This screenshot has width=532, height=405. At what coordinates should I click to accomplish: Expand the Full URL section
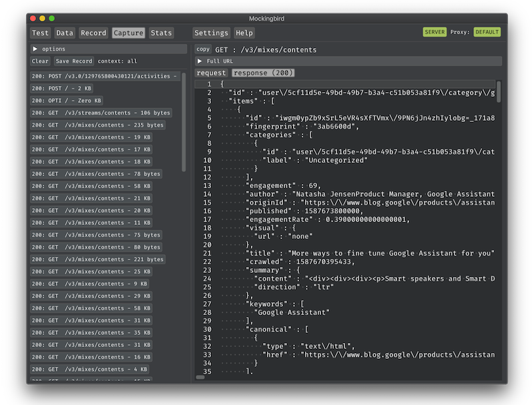pos(200,61)
